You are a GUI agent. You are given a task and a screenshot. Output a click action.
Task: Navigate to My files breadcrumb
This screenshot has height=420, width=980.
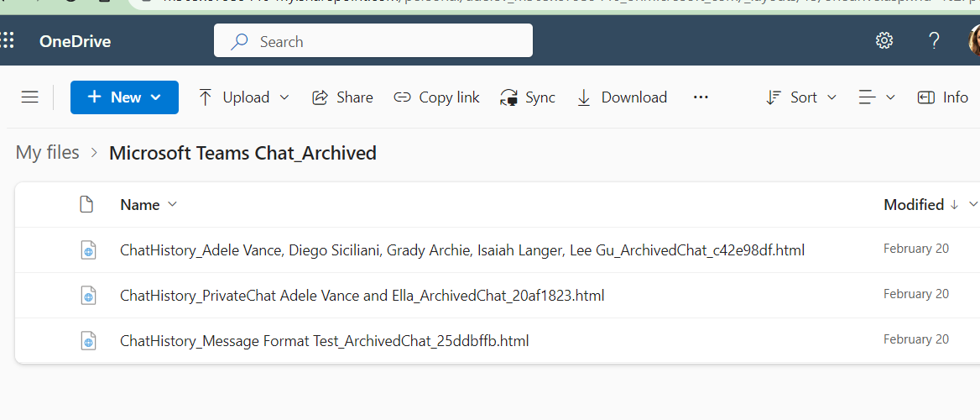tap(48, 153)
